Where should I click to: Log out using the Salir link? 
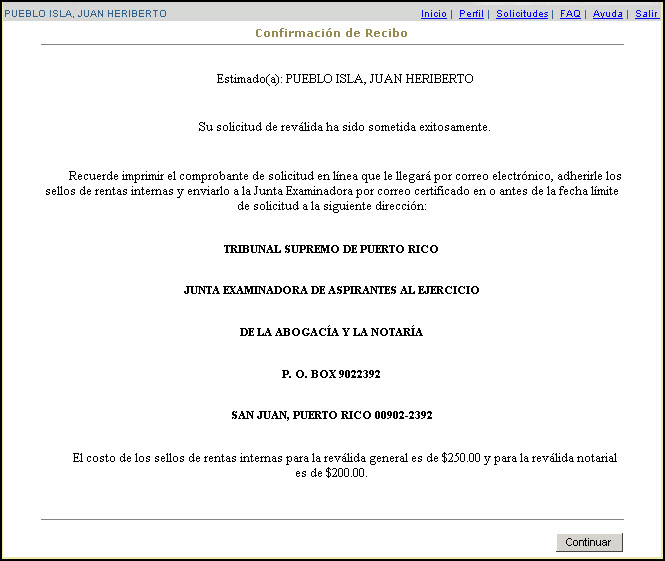pyautogui.click(x=645, y=14)
